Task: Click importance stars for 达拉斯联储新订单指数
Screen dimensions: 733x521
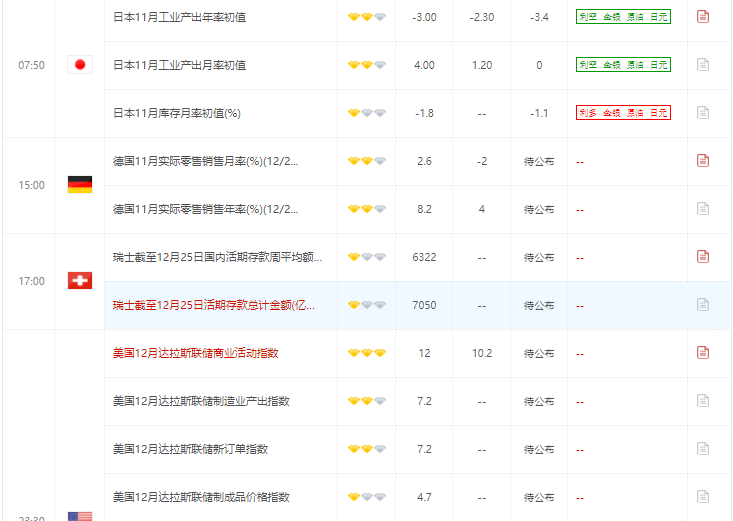Action: click(x=367, y=449)
